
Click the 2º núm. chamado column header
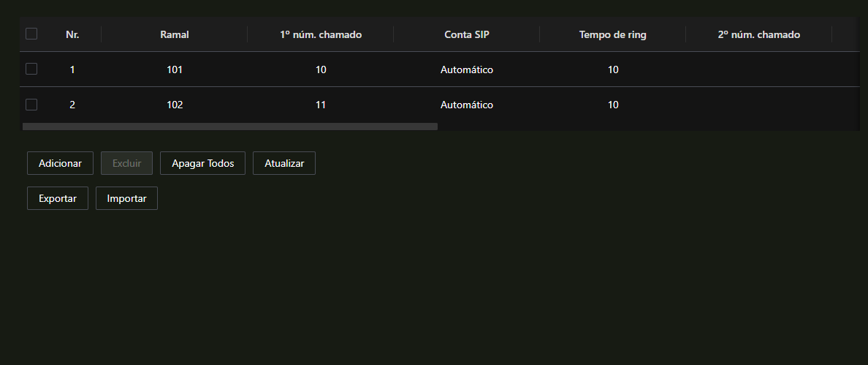pyautogui.click(x=759, y=34)
